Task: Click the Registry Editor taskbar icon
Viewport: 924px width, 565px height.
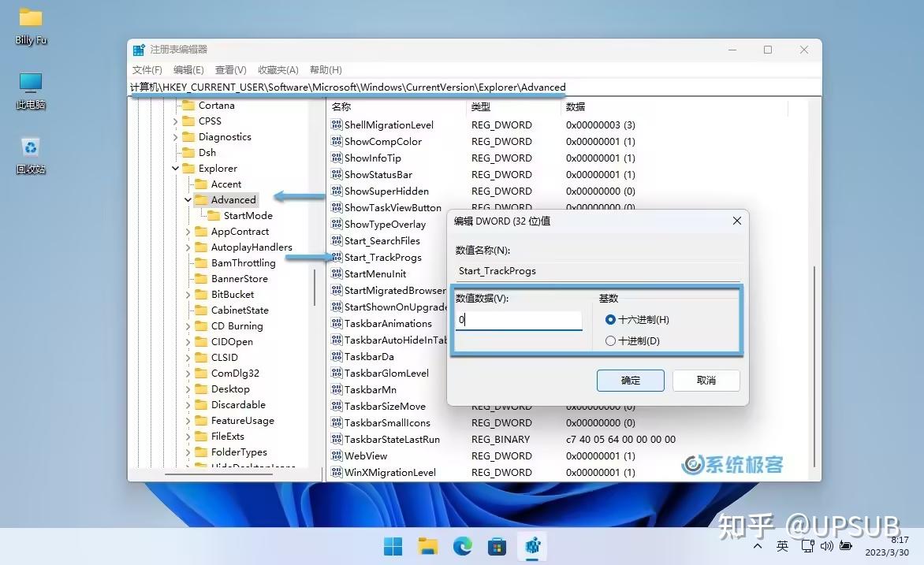Action: click(x=533, y=546)
